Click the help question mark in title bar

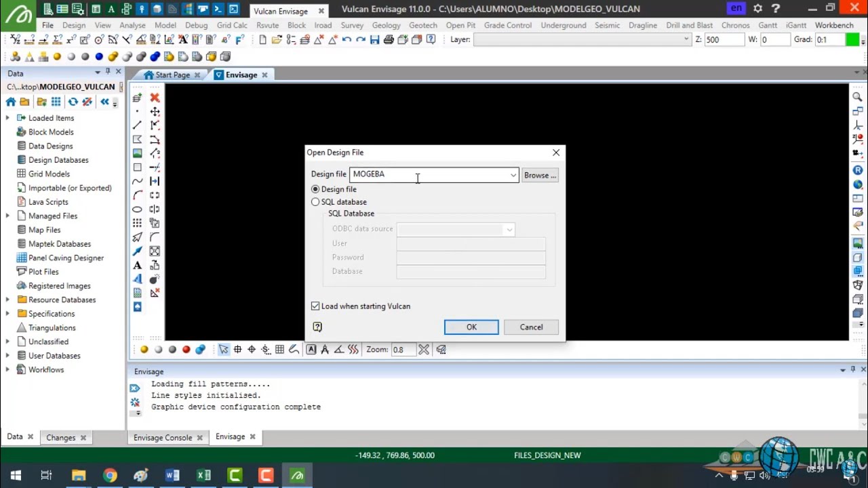775,9
